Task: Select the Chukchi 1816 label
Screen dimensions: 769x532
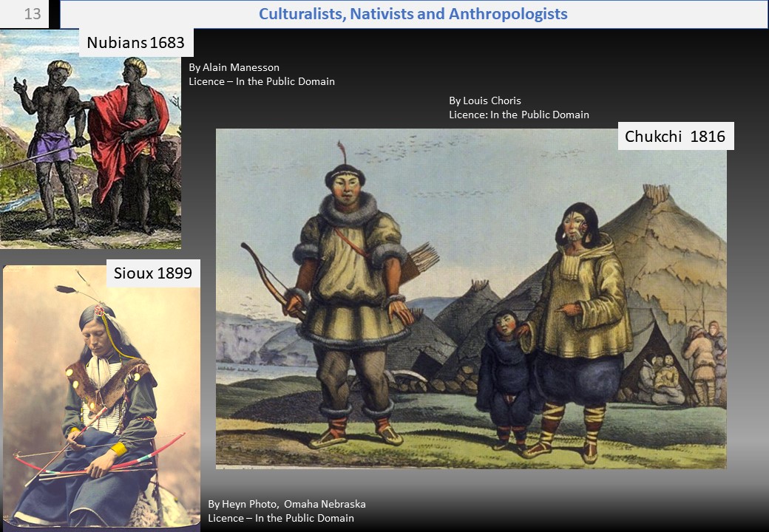Action: tap(675, 136)
